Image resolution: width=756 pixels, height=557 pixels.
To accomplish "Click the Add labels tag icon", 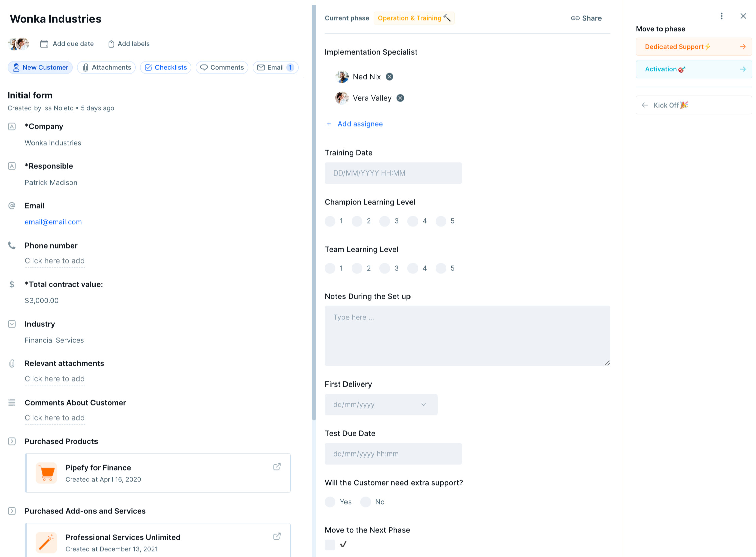I will coord(111,44).
